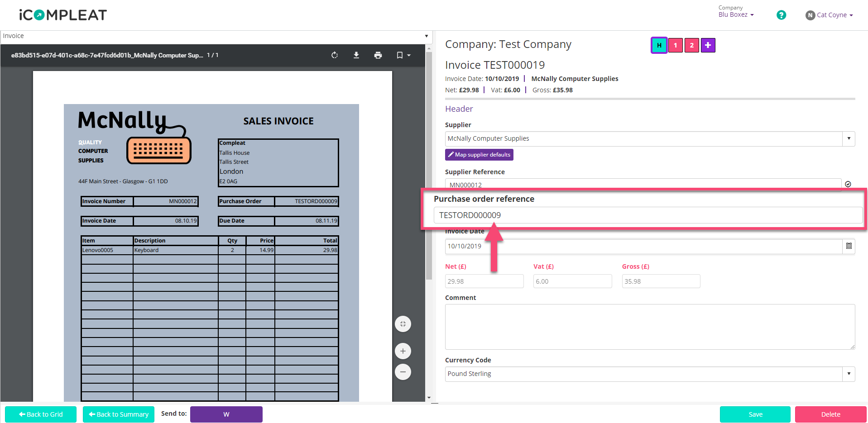Click the N avatar next to Cat Coyne

point(810,15)
